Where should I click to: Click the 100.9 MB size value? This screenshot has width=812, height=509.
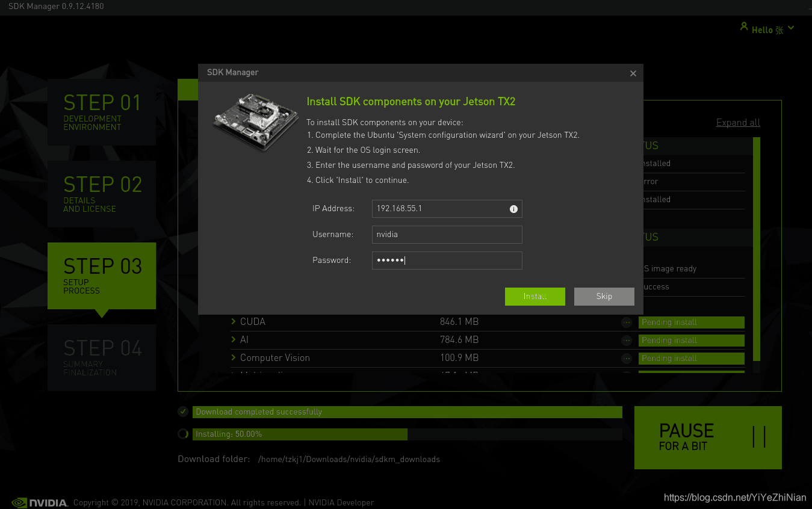tap(459, 358)
